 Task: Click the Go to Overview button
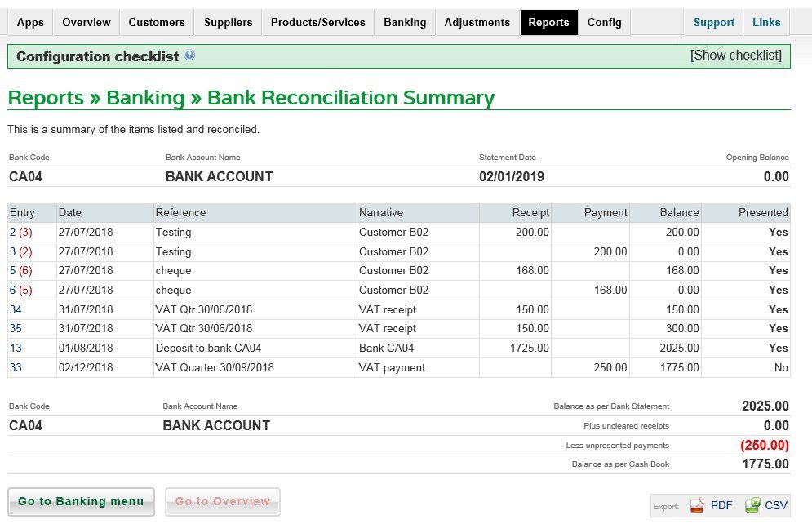222,501
